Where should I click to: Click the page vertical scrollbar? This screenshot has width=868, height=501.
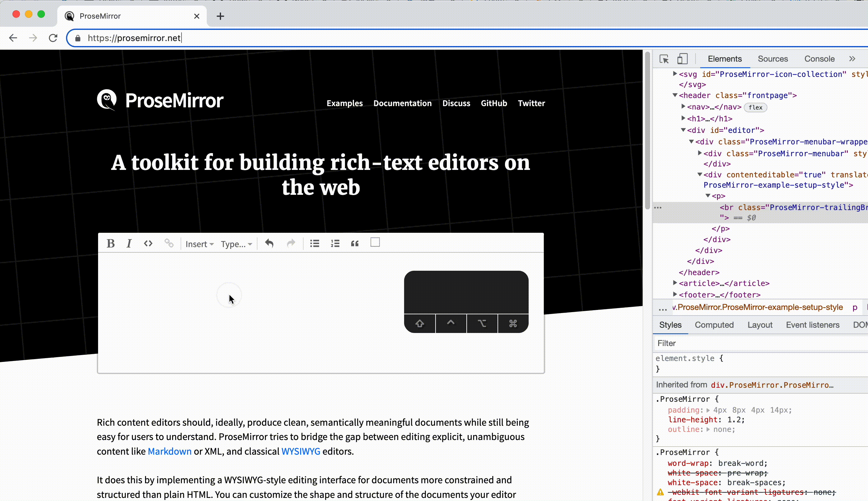coord(647,131)
